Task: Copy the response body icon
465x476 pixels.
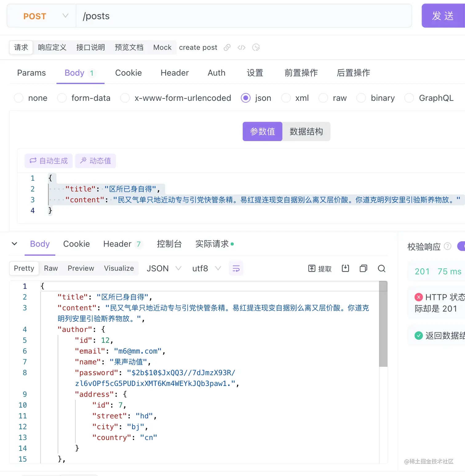Action: pos(364,268)
